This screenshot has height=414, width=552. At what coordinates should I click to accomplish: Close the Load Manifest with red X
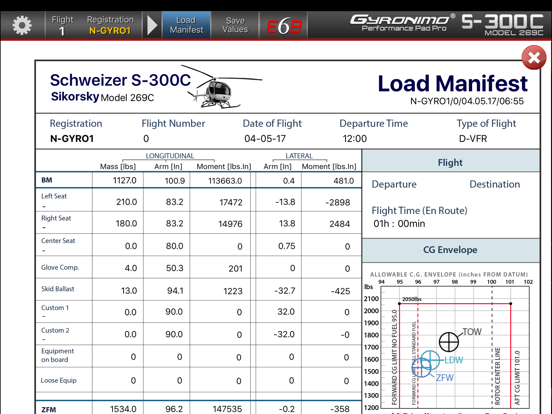pyautogui.click(x=534, y=57)
